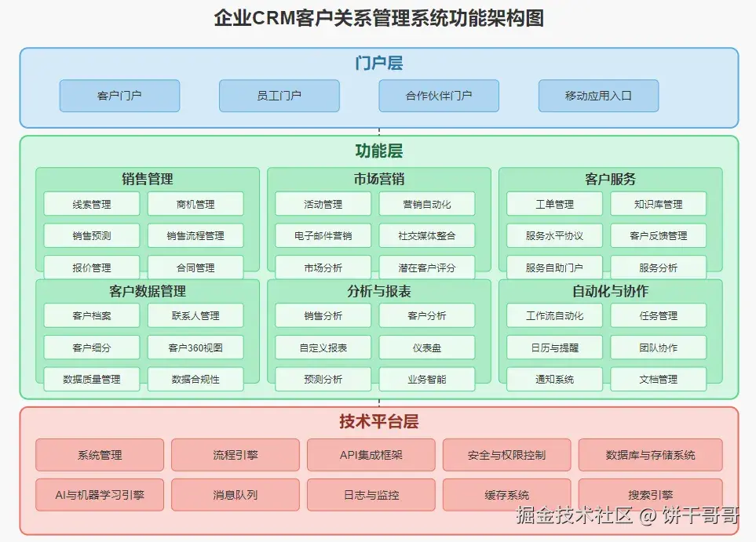Select the API集成框架 box

(x=371, y=455)
